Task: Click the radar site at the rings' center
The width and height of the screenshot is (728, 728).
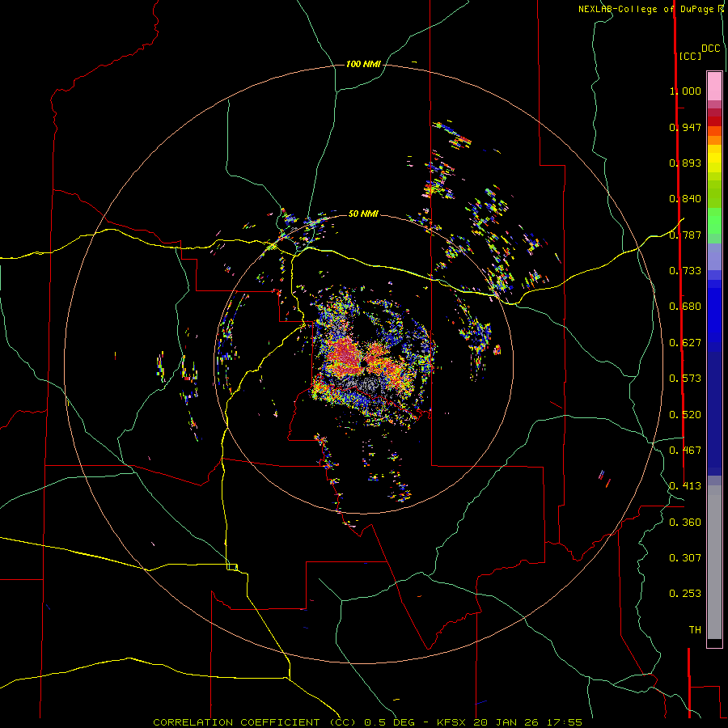Action: tap(363, 363)
